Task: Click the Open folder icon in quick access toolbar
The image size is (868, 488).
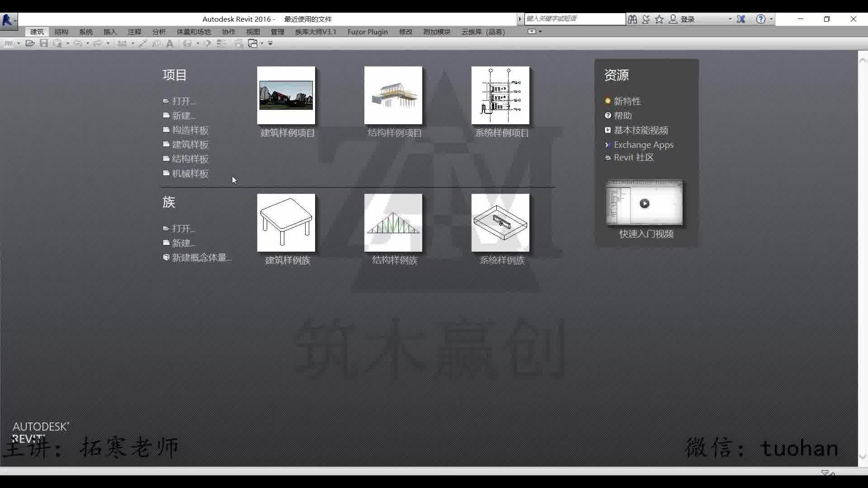Action: pos(30,43)
